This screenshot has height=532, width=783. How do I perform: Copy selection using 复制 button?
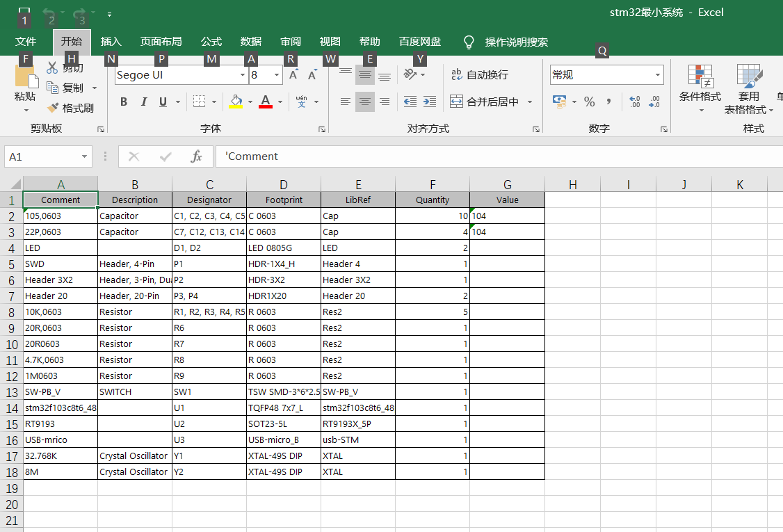tap(65, 88)
